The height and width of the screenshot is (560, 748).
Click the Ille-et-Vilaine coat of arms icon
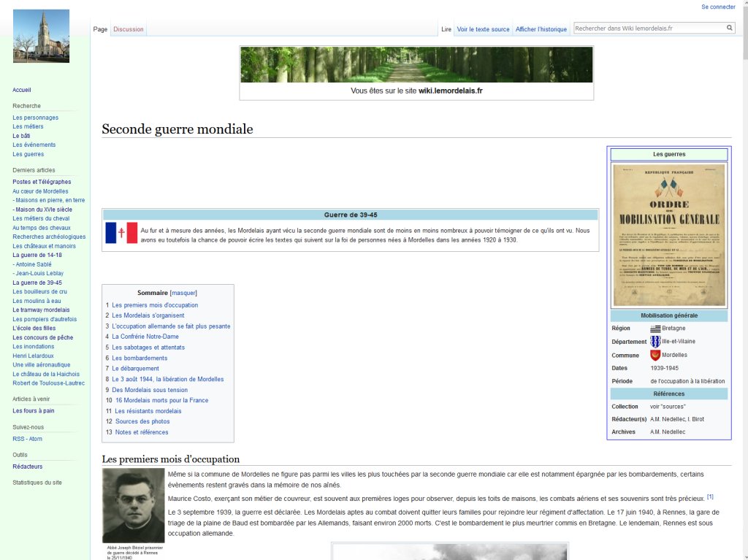click(655, 342)
